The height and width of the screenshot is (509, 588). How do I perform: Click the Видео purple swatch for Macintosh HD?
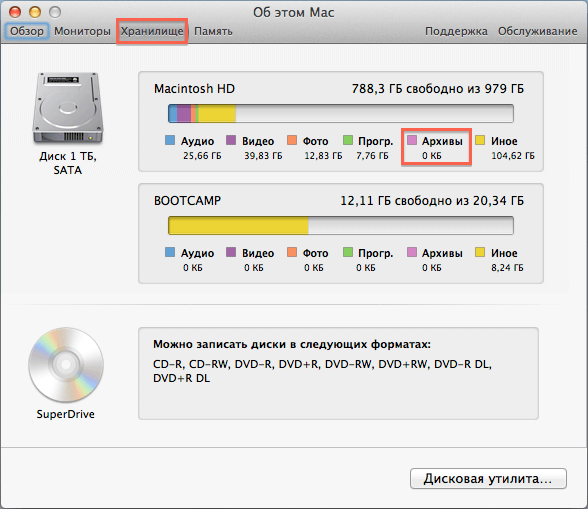point(231,140)
